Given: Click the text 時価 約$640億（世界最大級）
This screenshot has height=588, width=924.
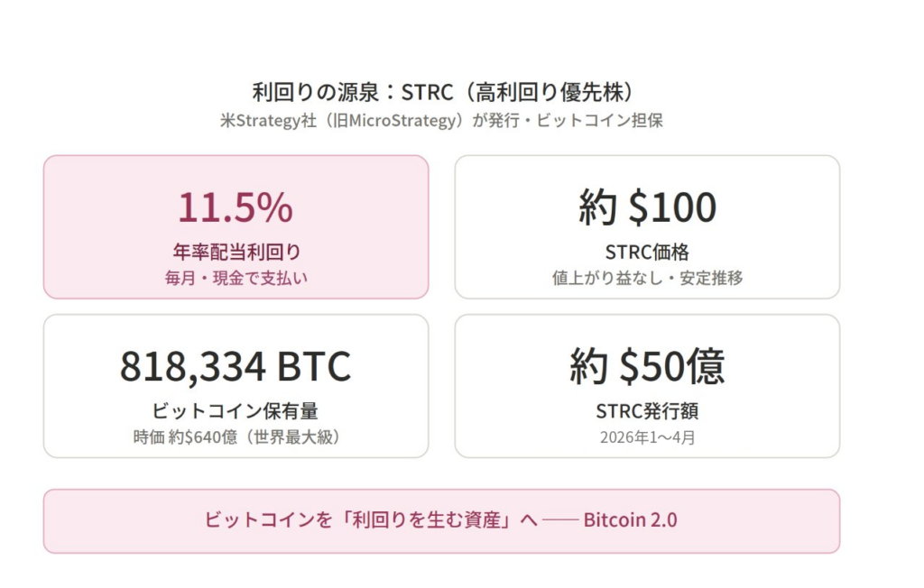Looking at the screenshot, I should tap(236, 437).
